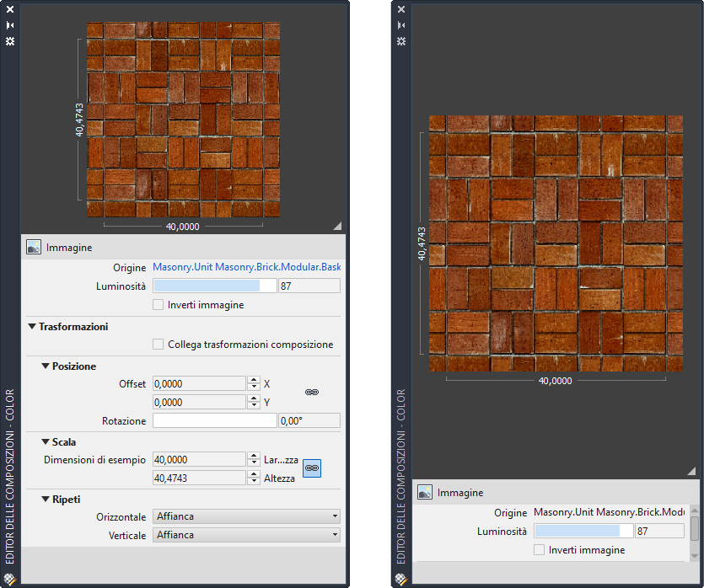Click the Altezza field showing 40,4743

click(199, 478)
